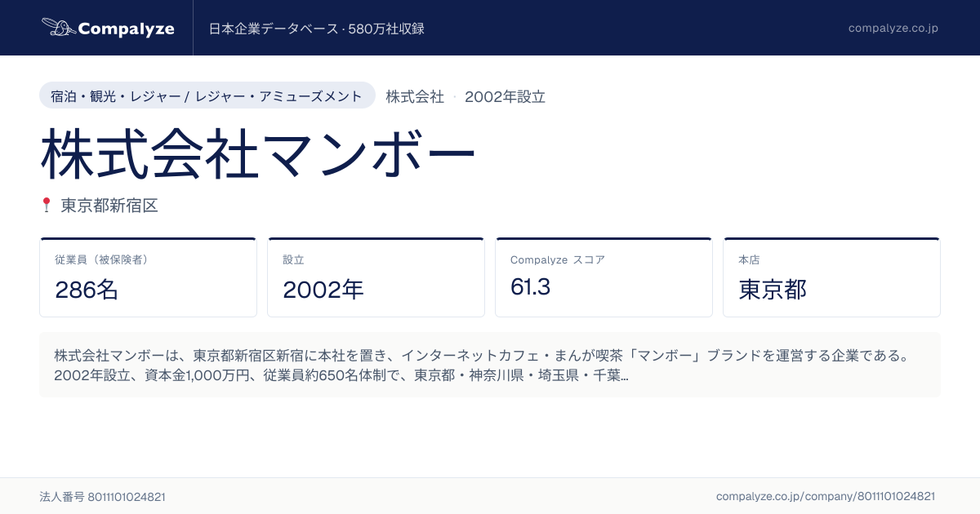The width and height of the screenshot is (980, 514).
Task: Click the 286名 employee count value
Action: click(x=87, y=290)
